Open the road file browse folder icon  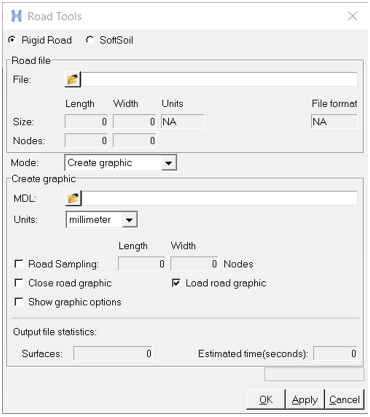[73, 80]
